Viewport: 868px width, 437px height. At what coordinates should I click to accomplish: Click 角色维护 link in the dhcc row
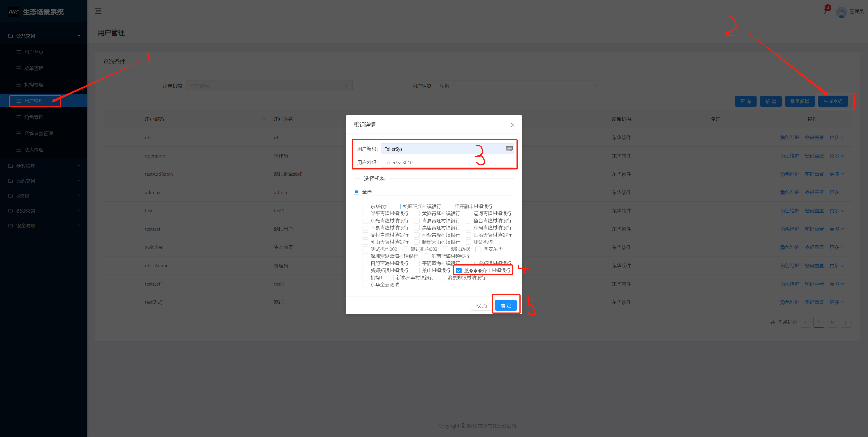[790, 137]
